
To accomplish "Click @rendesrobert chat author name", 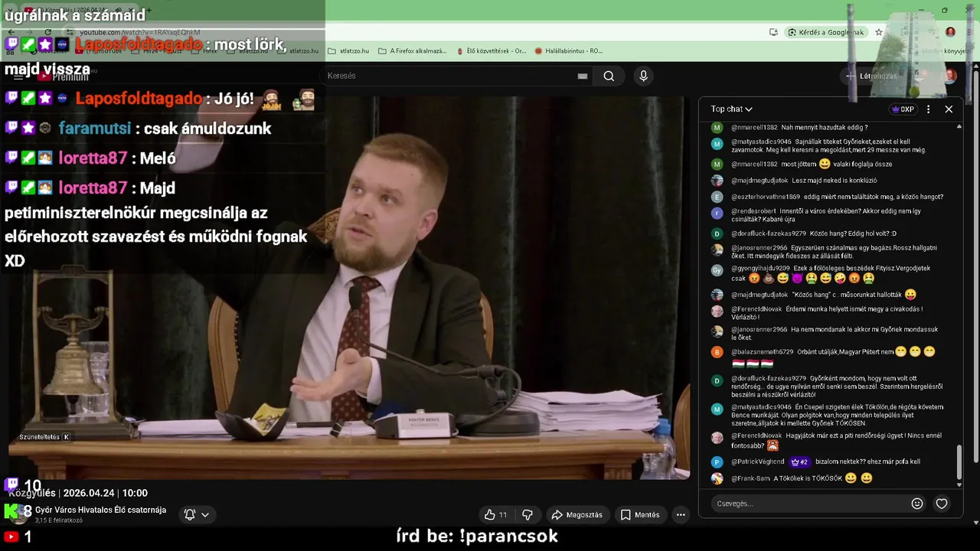I will [753, 211].
